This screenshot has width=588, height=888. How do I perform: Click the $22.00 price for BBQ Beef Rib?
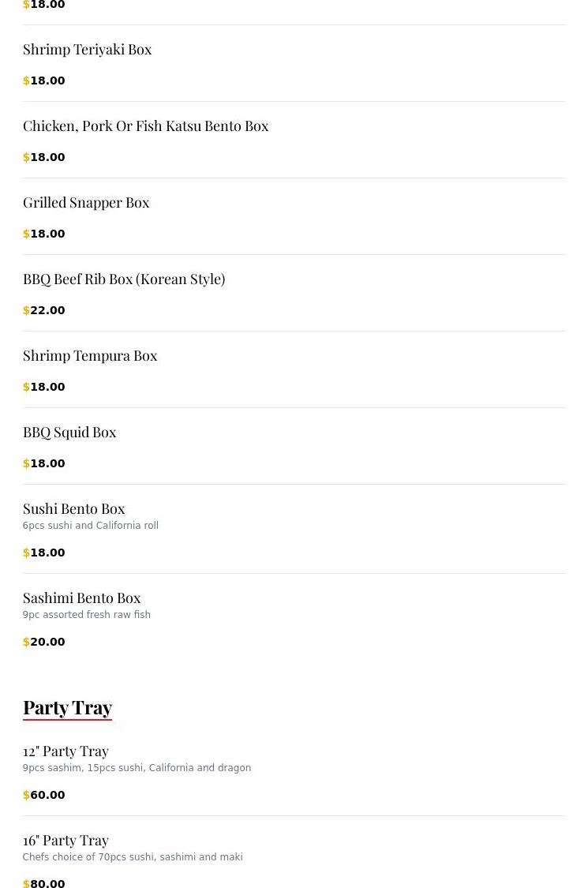coord(43,310)
